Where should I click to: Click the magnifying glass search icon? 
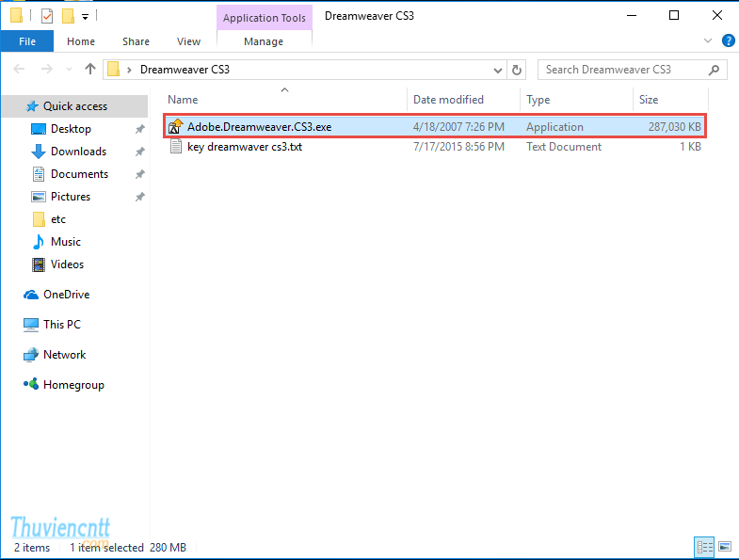714,70
